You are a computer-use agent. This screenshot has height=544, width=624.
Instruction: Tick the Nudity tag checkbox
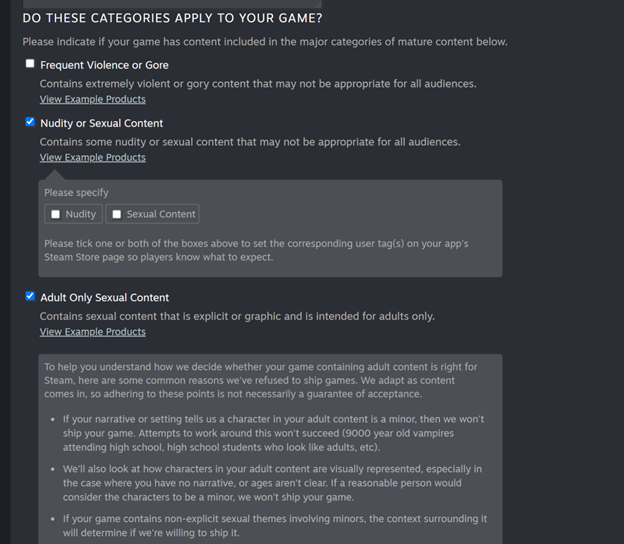(x=56, y=214)
